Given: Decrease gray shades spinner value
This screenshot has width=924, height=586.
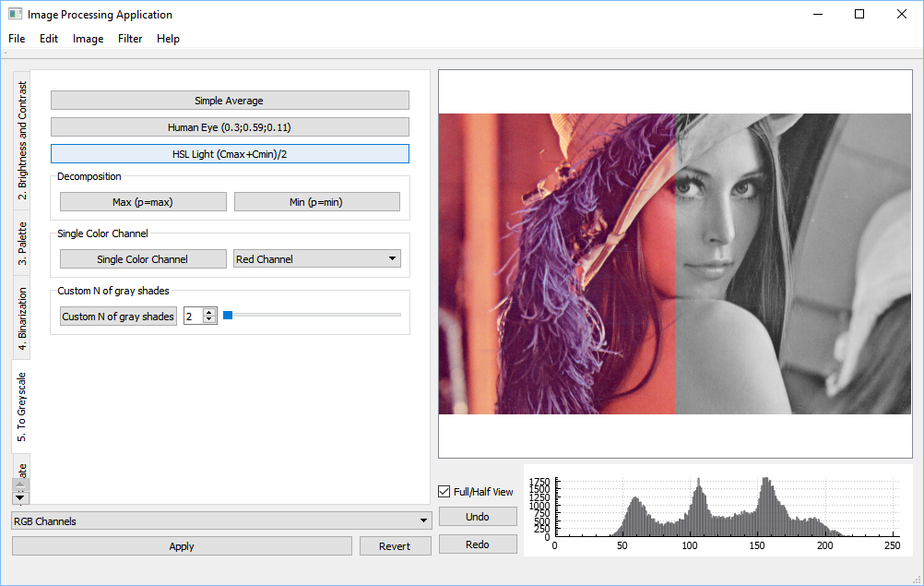Looking at the screenshot, I should point(209,320).
